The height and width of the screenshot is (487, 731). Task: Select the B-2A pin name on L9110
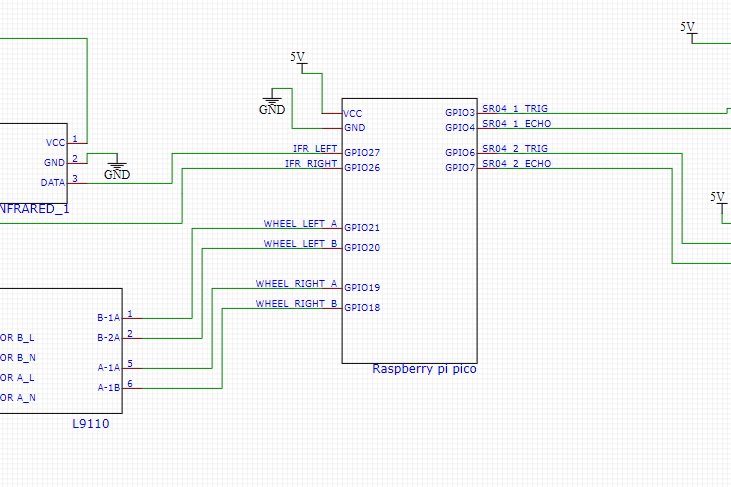pyautogui.click(x=109, y=338)
